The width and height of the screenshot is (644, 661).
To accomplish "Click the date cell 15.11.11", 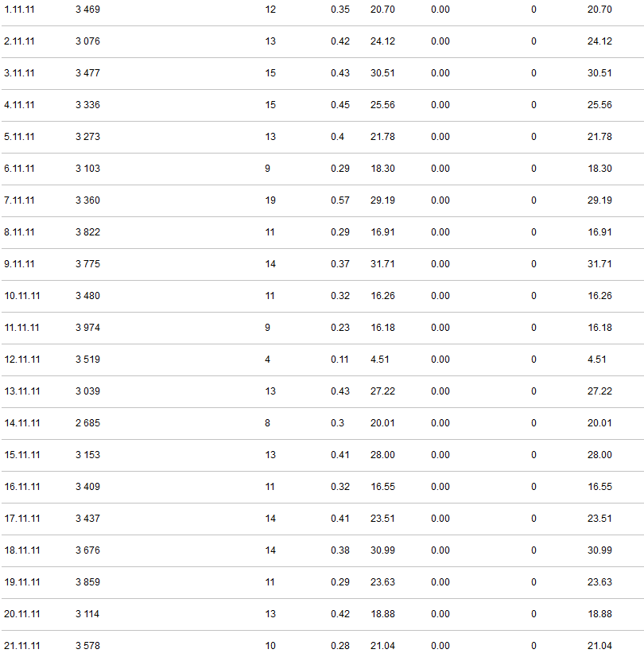I will [21, 455].
